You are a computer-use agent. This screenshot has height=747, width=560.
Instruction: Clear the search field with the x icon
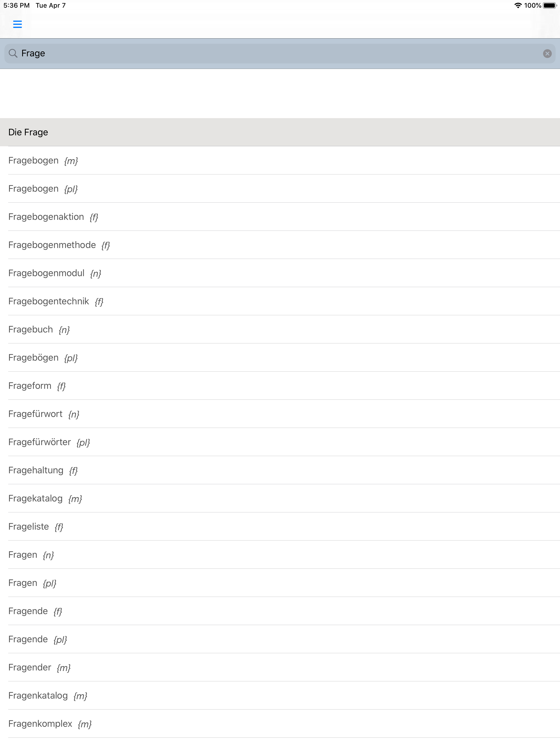click(x=547, y=53)
